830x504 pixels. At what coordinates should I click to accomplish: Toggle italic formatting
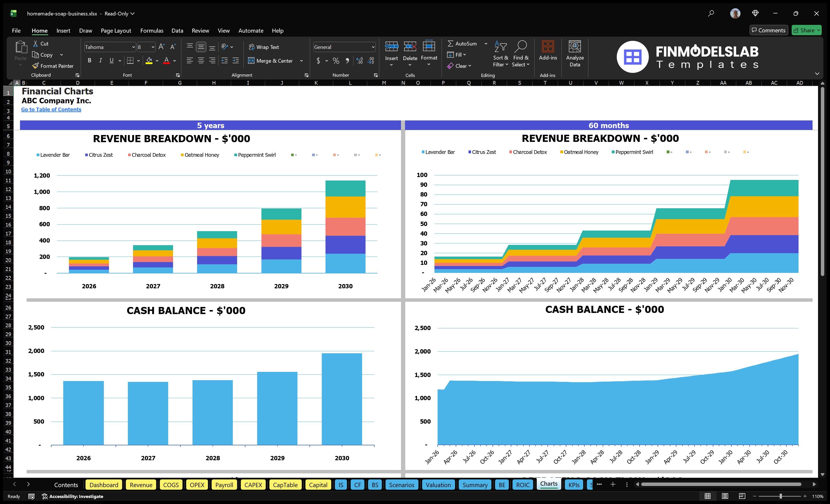tap(100, 60)
